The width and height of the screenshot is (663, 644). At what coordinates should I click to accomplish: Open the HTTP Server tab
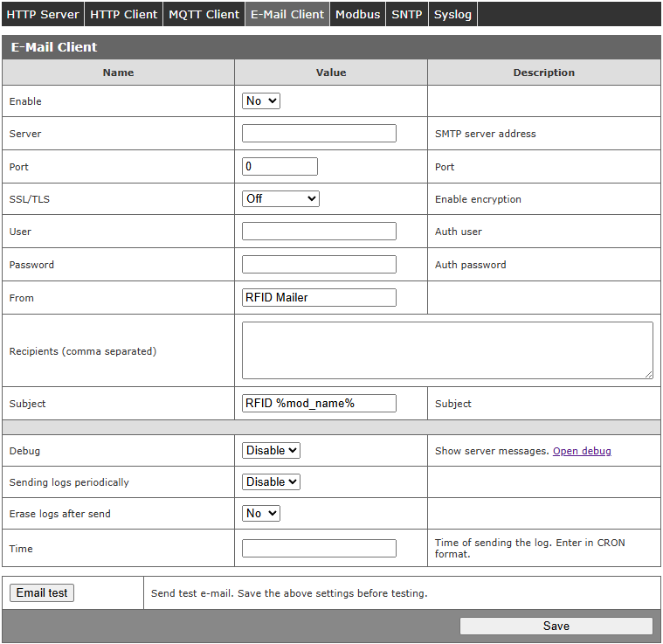tap(43, 14)
